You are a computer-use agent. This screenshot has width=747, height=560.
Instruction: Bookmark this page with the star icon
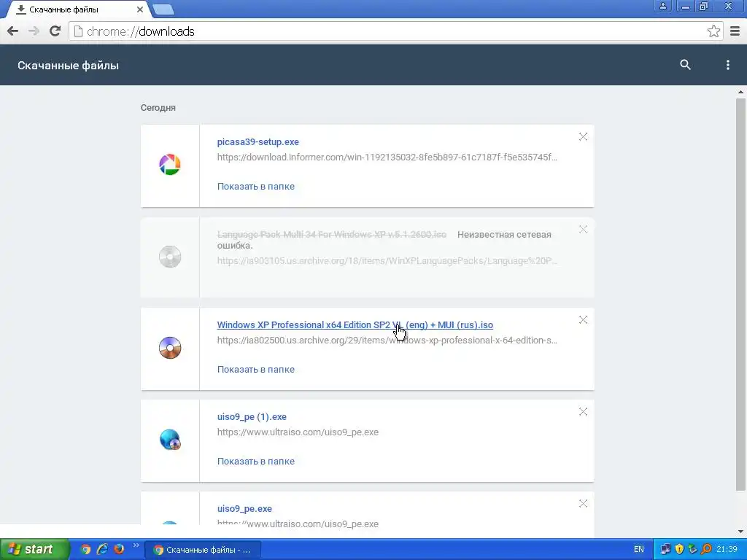coord(713,31)
